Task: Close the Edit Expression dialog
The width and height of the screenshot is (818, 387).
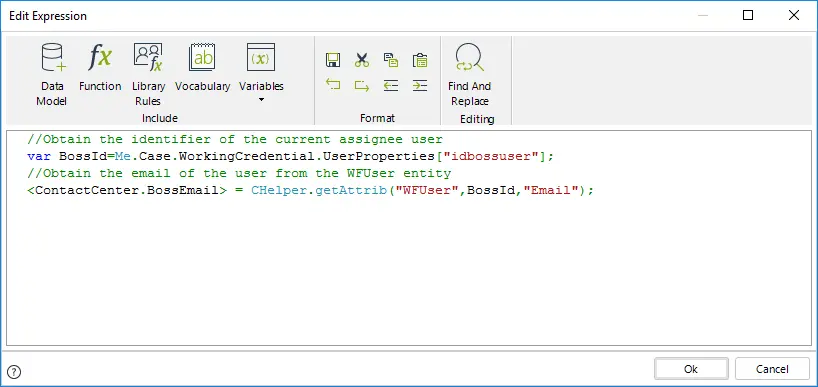Action: pyautogui.click(x=793, y=16)
